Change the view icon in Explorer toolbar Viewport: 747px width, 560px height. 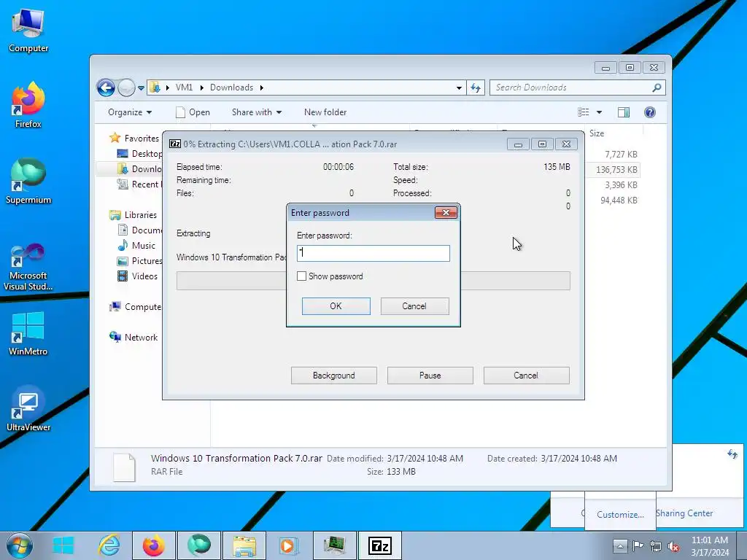point(584,112)
